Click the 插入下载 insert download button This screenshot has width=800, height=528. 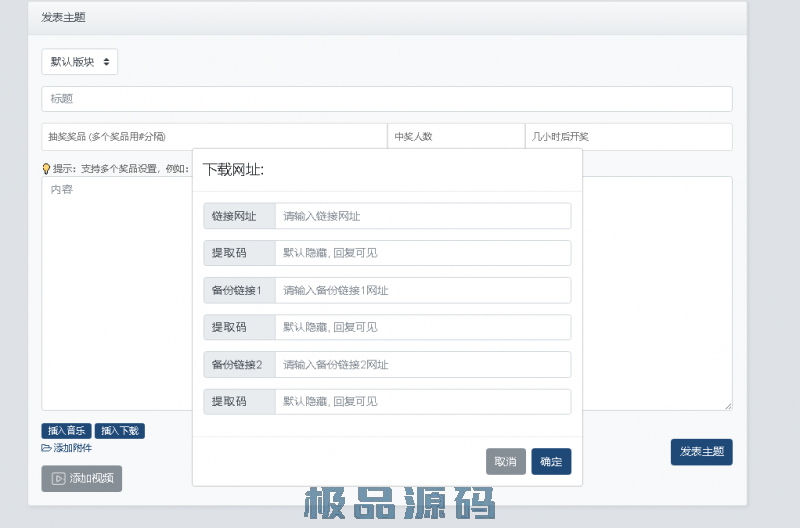(120, 431)
